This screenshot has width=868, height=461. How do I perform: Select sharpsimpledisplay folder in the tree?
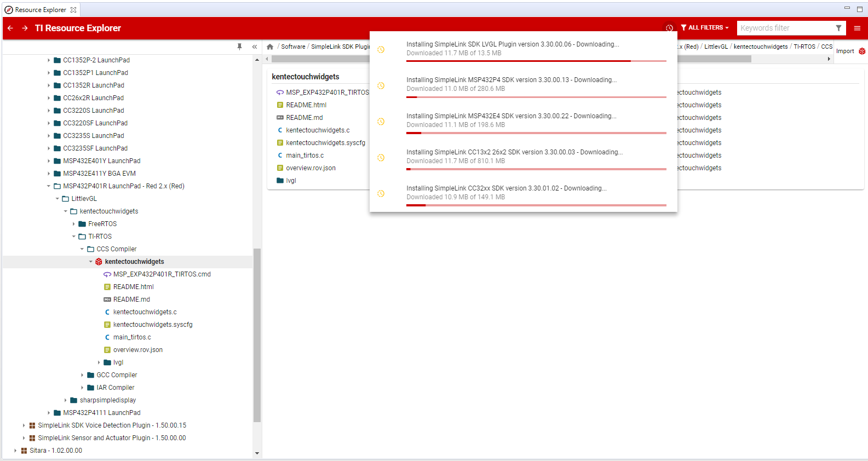point(107,400)
